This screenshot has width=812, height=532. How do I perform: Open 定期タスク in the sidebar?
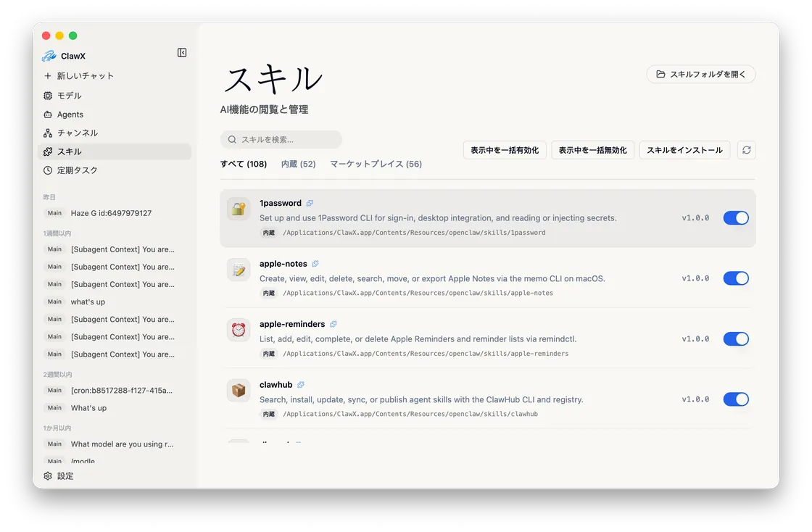pyautogui.click(x=115, y=170)
